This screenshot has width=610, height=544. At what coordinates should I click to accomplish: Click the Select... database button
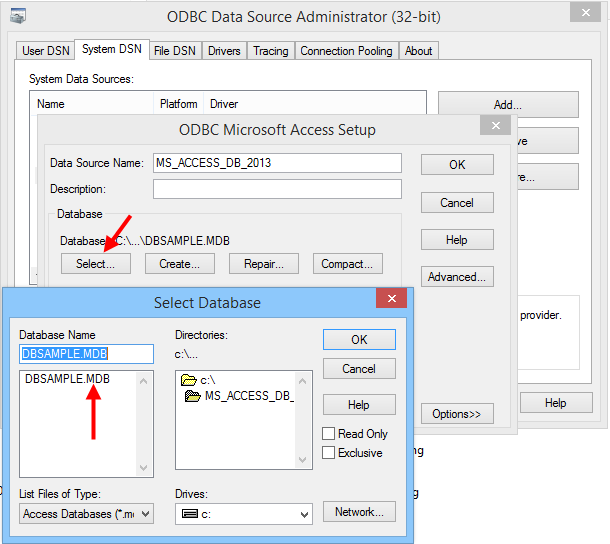(96, 264)
